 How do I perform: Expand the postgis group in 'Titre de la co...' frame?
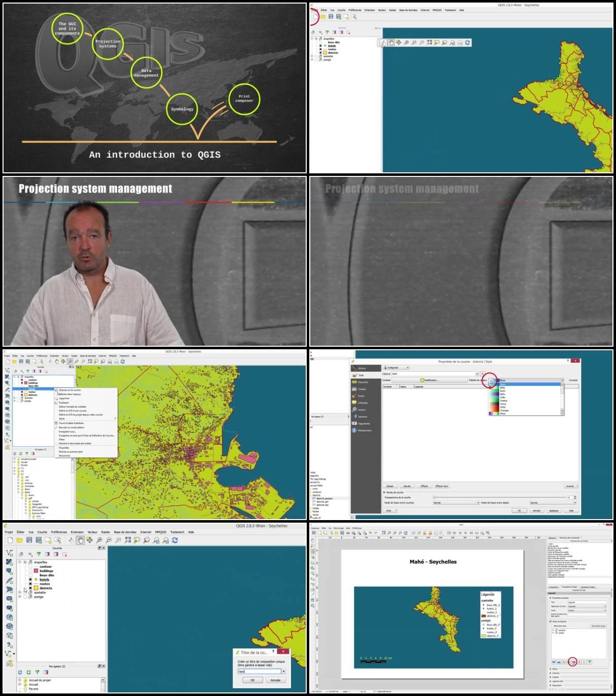(20, 597)
